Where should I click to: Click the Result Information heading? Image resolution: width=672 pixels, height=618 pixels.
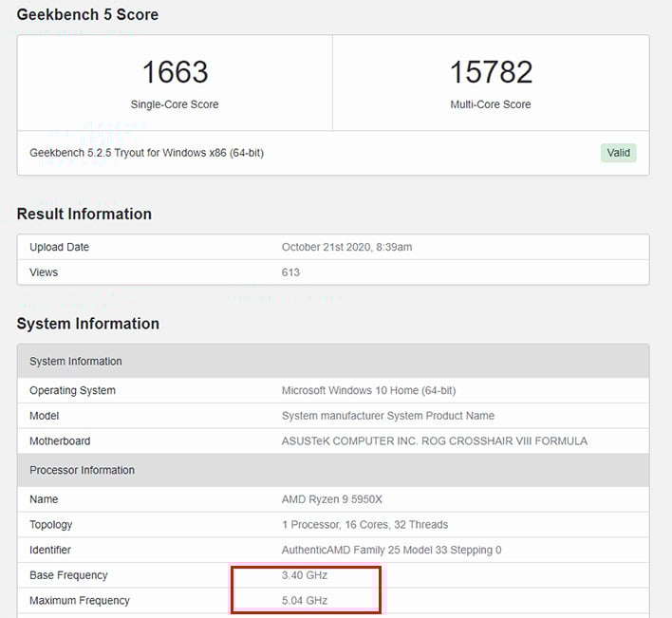84,214
